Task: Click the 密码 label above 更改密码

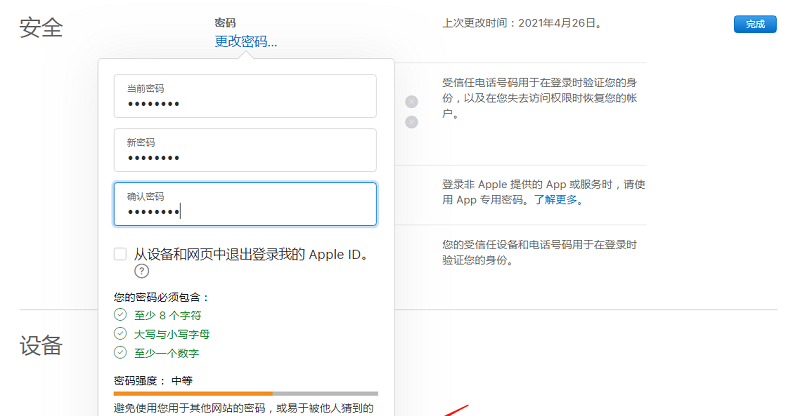Action: coord(225,22)
